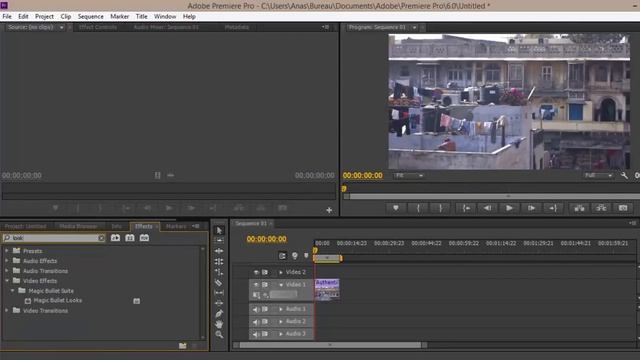Toggle Video 2 sync lock
Image resolution: width=640 pixels, height=360 pixels.
[x=265, y=272]
